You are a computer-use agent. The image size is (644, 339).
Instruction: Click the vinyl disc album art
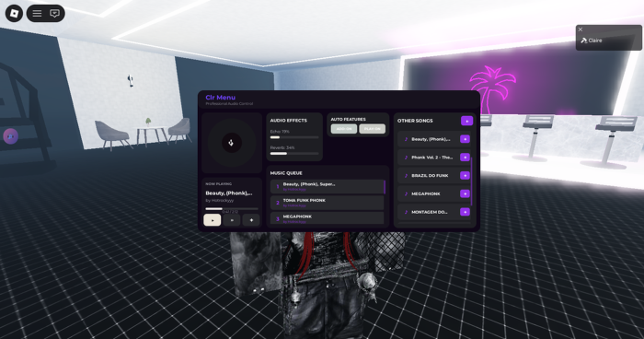(232, 143)
